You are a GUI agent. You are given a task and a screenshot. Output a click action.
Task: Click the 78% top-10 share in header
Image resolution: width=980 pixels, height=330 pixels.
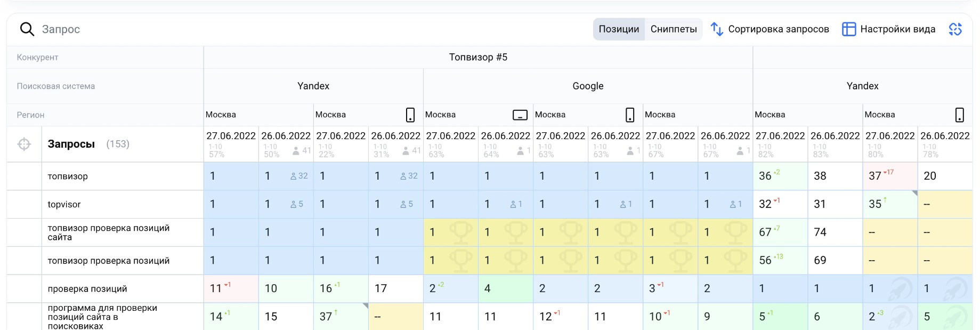click(930, 155)
